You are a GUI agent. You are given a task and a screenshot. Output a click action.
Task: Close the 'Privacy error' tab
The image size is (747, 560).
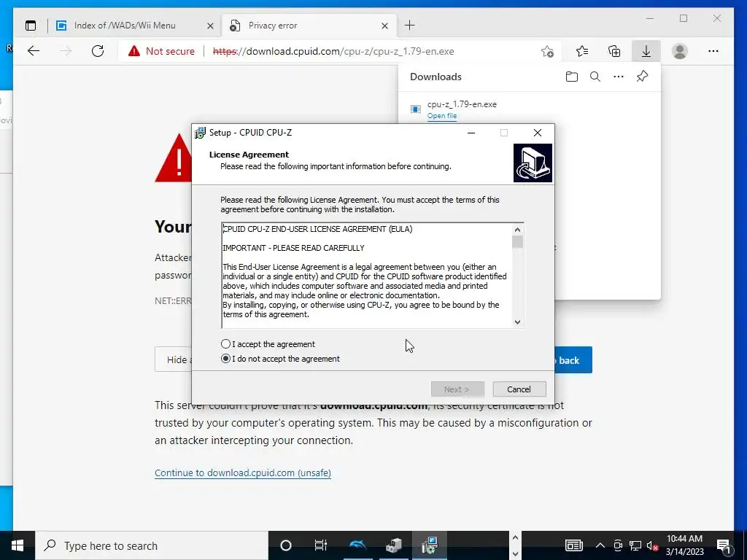point(385,26)
